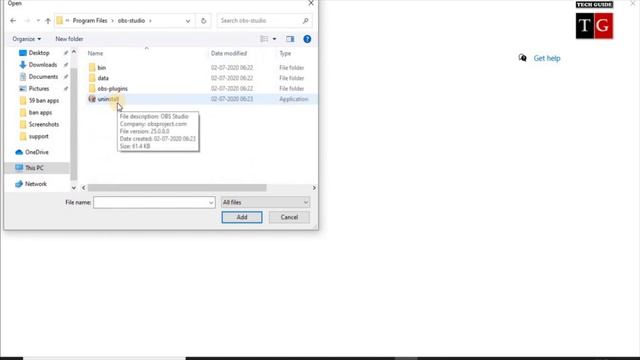Open the dialog help icon

tap(307, 39)
